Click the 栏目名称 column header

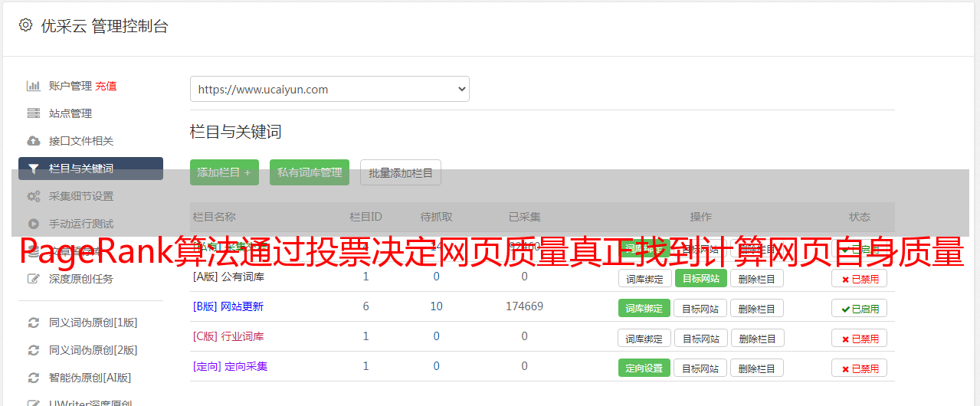pyautogui.click(x=214, y=217)
